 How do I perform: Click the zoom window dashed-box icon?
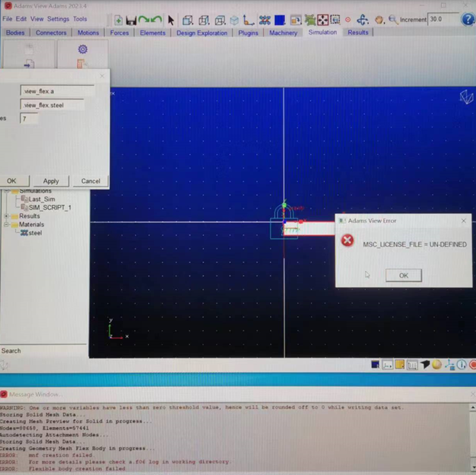tap(335, 20)
